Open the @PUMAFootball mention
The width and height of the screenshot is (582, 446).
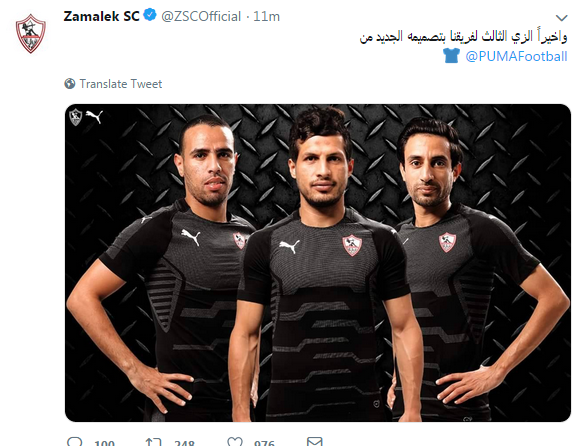tap(516, 56)
